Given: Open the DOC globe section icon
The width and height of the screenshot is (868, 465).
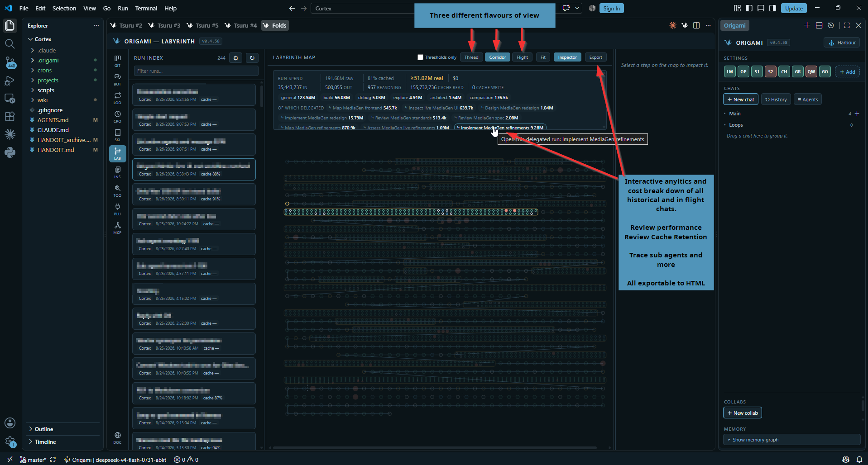Looking at the screenshot, I should (x=117, y=437).
